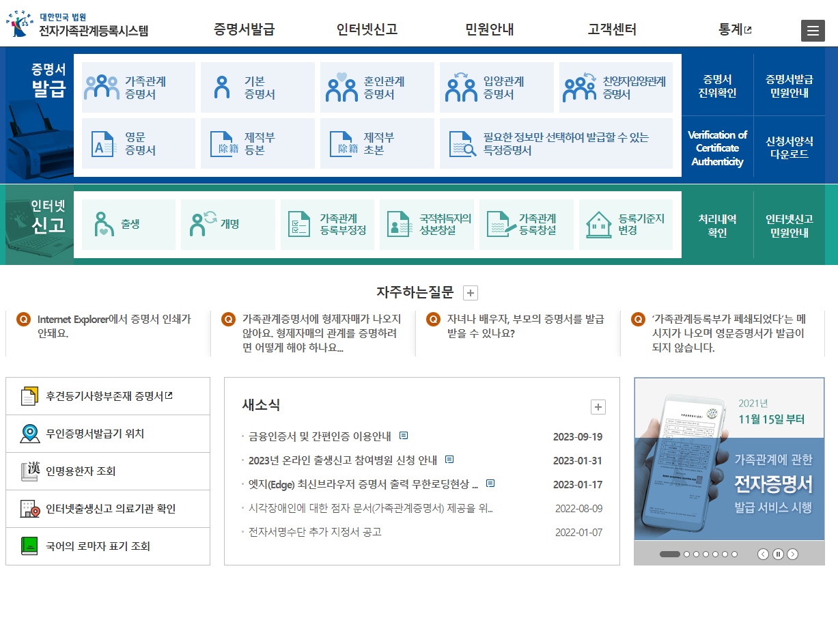This screenshot has height=644, width=838.
Task: Select the 가족관계 증명서 icon
Action: click(101, 87)
